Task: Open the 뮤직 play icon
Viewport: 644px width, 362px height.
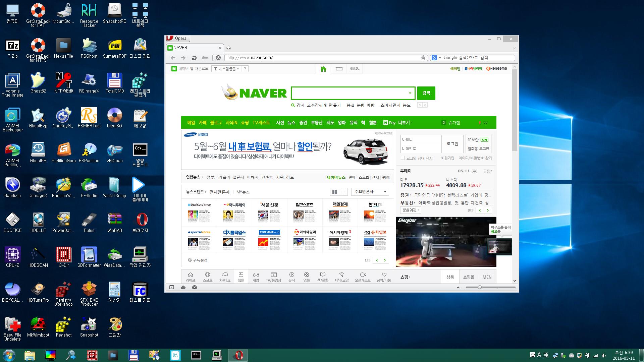Action: [x=292, y=277]
